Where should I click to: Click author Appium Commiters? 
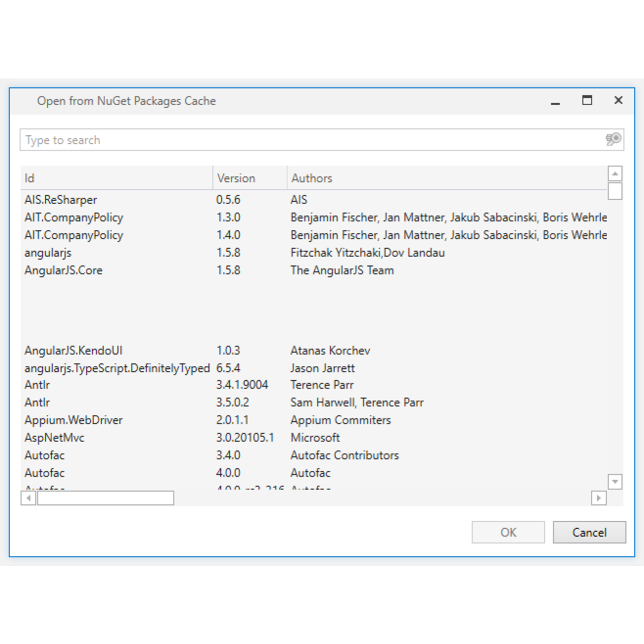coord(341,420)
